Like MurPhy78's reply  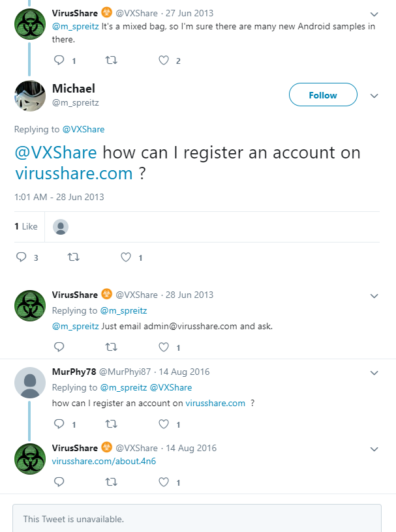[163, 424]
